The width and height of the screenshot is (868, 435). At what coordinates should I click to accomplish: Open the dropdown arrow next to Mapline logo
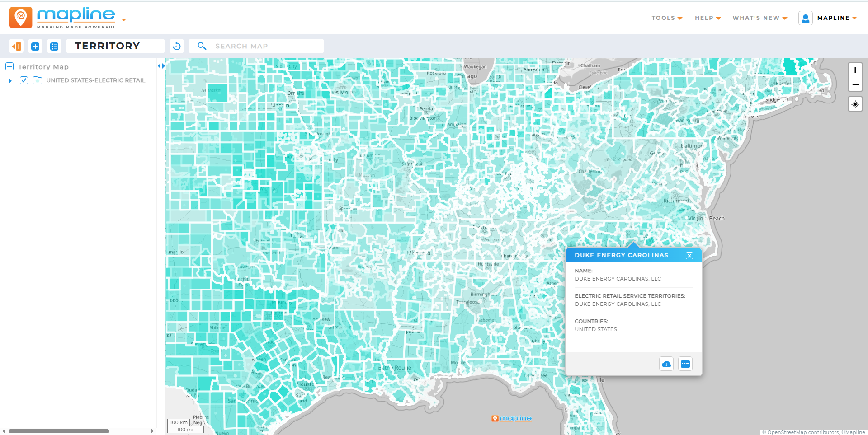tap(124, 20)
